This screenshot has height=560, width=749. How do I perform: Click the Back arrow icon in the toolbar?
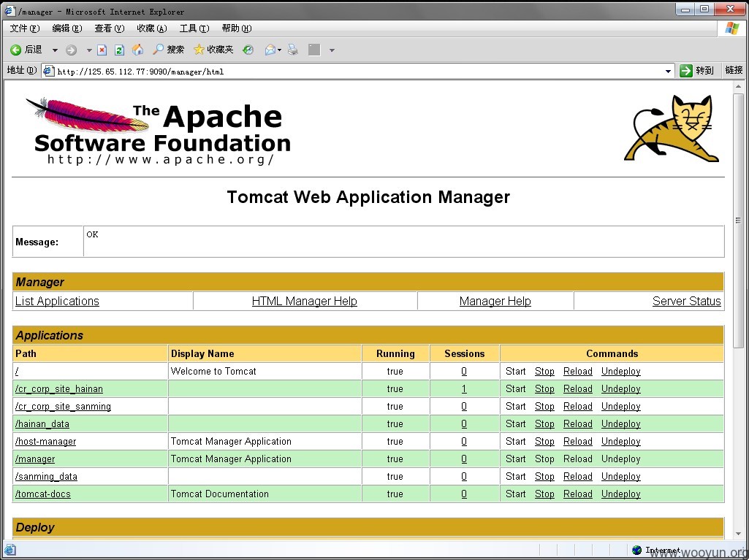tap(15, 50)
